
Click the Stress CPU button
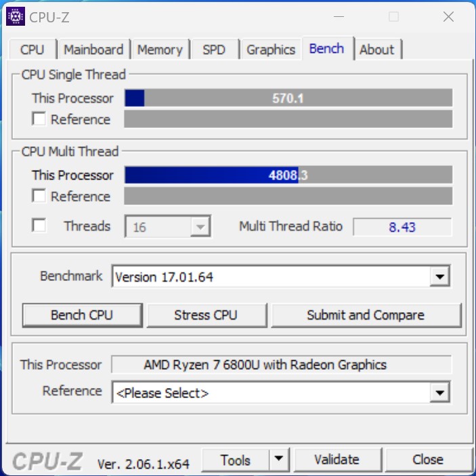pos(207,315)
